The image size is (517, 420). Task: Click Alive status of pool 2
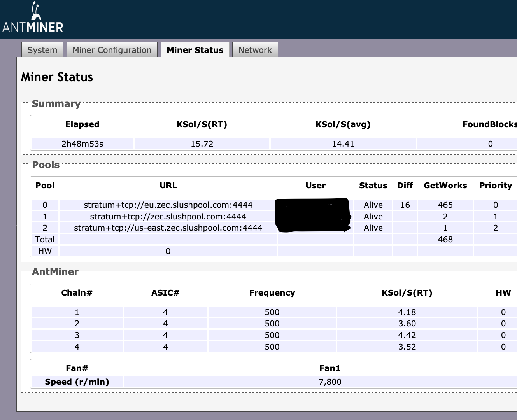point(373,227)
